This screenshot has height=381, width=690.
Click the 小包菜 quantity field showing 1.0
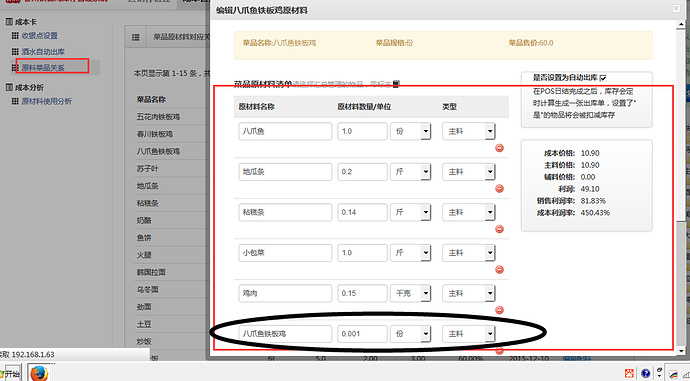click(362, 253)
